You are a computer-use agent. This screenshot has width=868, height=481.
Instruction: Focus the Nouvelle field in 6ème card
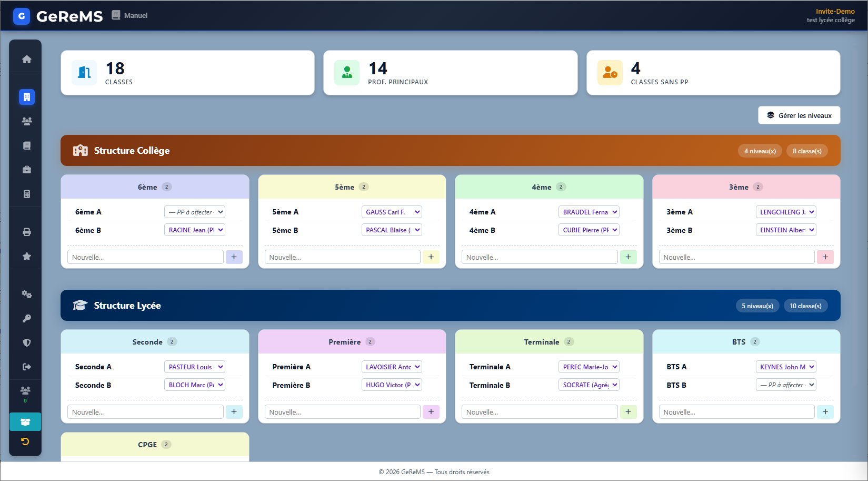pyautogui.click(x=145, y=257)
